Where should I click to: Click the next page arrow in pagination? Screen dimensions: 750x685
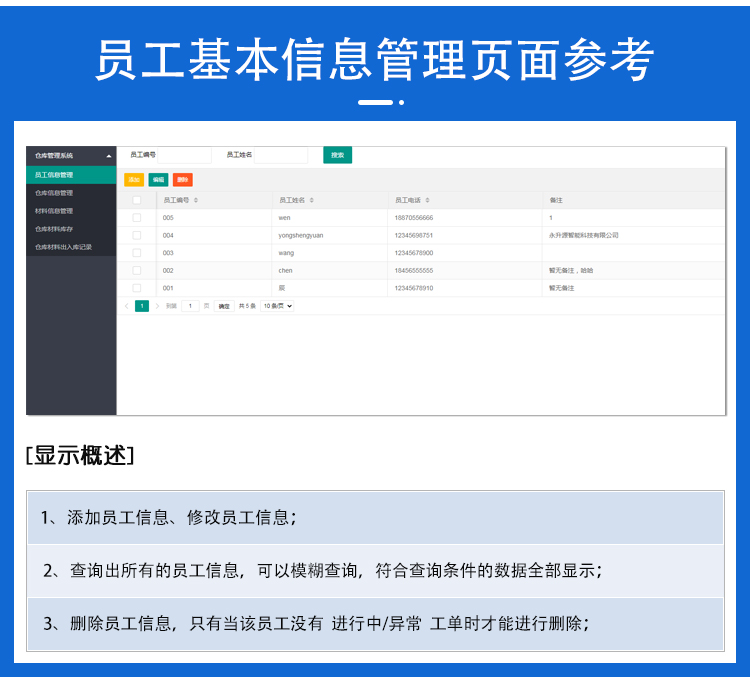pos(157,306)
